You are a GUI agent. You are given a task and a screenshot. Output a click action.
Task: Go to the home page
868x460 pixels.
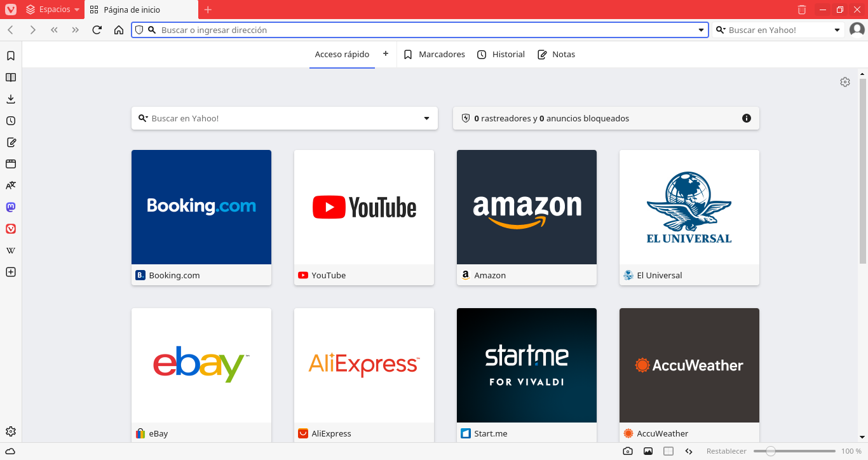coord(119,30)
